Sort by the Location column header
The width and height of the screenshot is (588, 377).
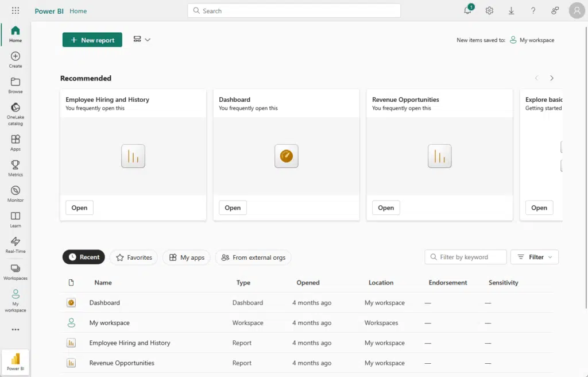pos(381,282)
